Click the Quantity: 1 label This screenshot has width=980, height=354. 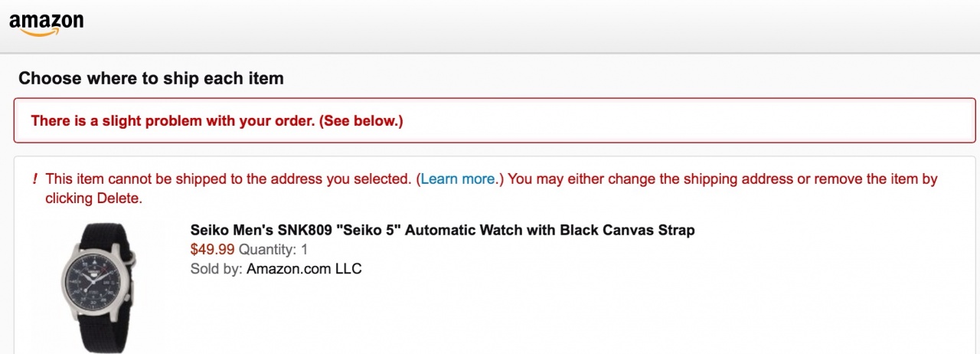coord(273,249)
